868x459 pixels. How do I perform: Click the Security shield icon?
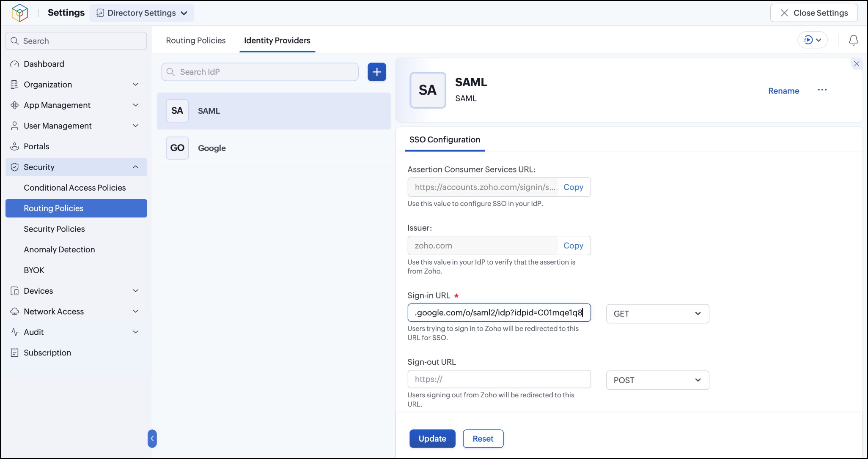click(15, 167)
